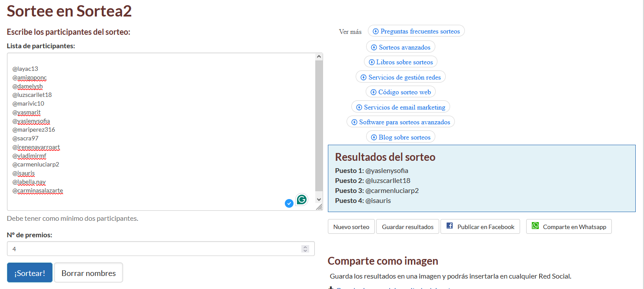Click the textarea scrollbar down arrow
The height and width of the screenshot is (289, 644).
pos(318,200)
